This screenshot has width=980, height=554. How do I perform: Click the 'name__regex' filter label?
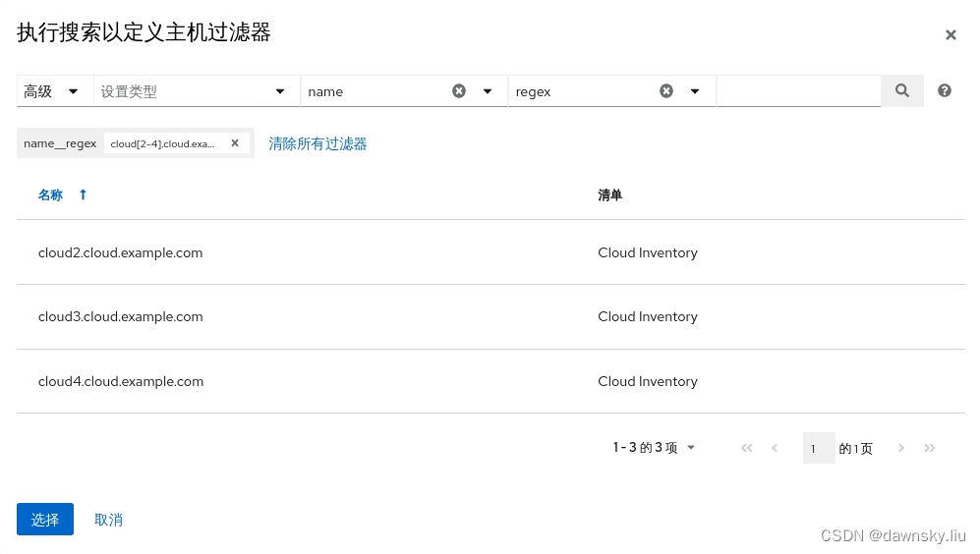(60, 143)
